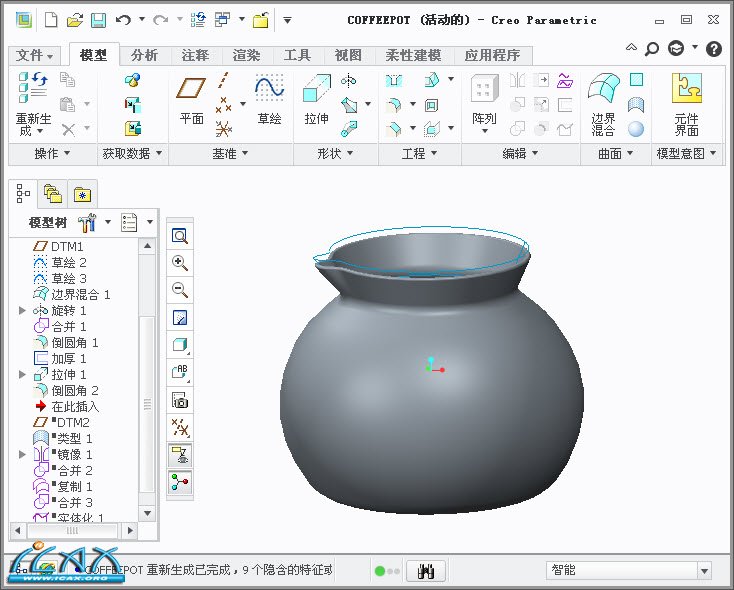Expand the 镜像 1 feature node
This screenshot has width=734, height=590.
point(22,455)
